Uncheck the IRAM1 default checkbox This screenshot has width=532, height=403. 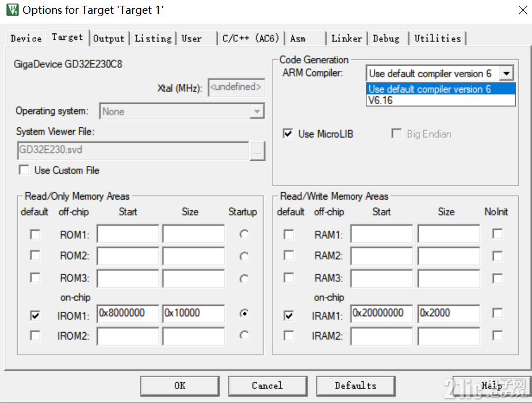point(289,315)
